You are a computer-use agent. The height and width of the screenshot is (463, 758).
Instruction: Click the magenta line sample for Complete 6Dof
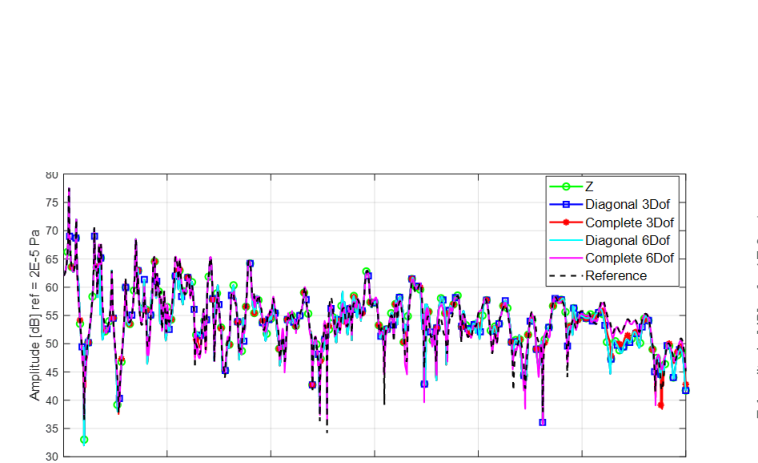click(x=565, y=258)
